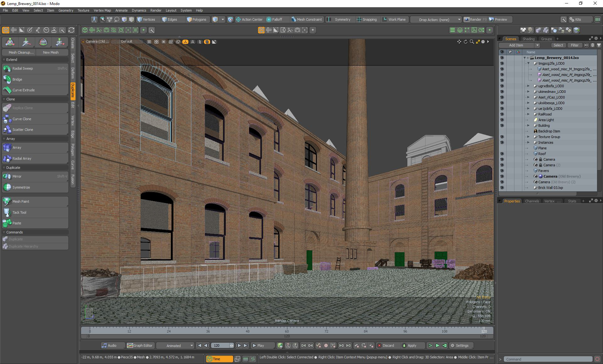Activate the Scatter Clone tool
603x364 pixels.
(x=23, y=130)
